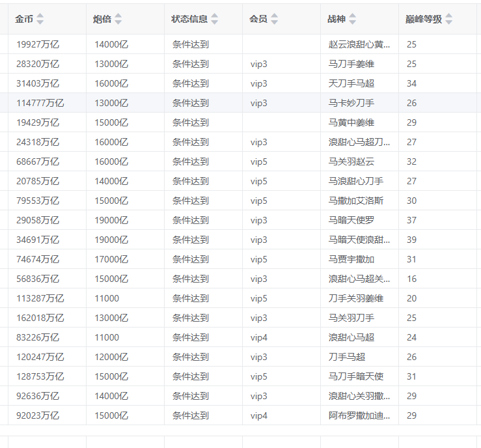This screenshot has width=481, height=448.
Task: Click the 162018万亿 gold cell
Action: point(40,318)
